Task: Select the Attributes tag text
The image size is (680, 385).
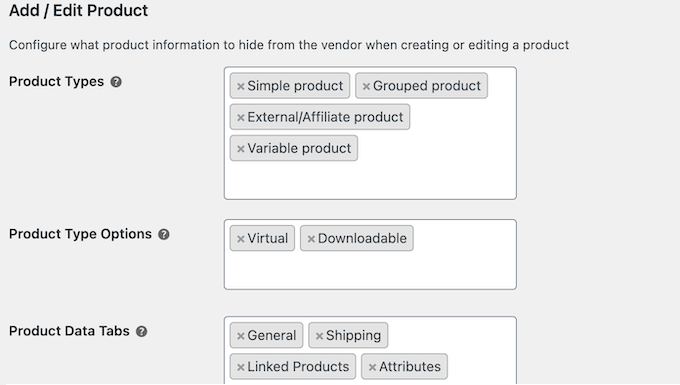Action: pos(410,367)
